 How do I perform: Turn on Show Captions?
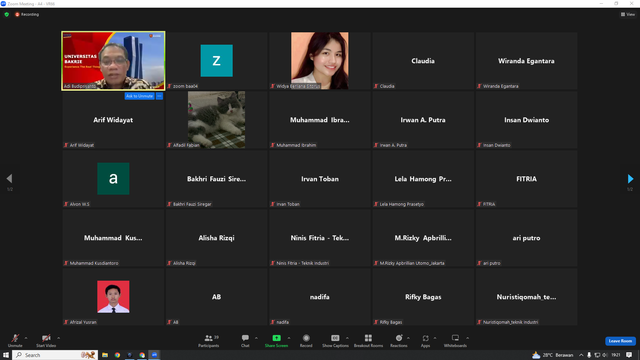pos(335,340)
